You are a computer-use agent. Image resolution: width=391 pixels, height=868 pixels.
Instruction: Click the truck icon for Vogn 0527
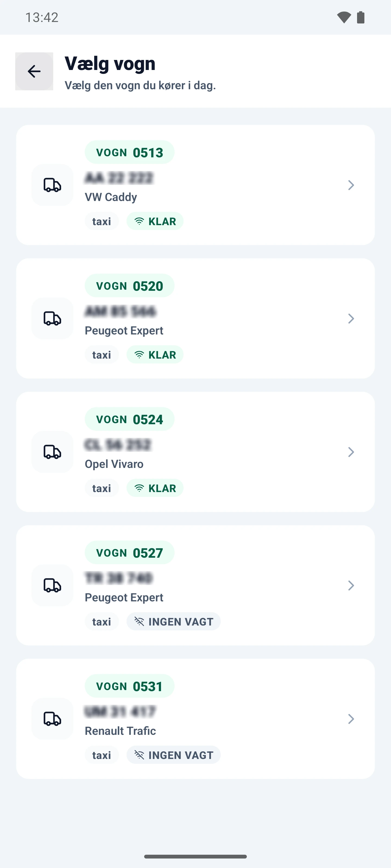click(x=52, y=585)
